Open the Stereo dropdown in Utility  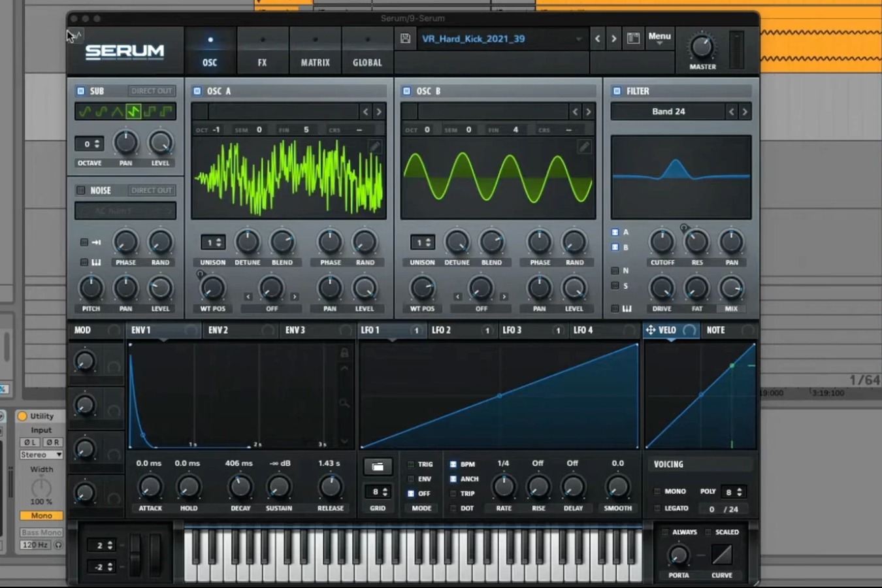click(41, 455)
